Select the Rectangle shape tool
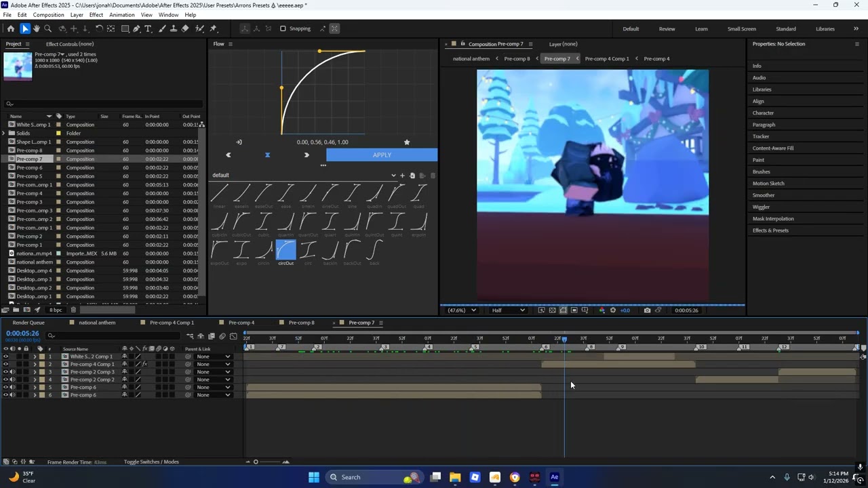868x488 pixels. pos(125,28)
